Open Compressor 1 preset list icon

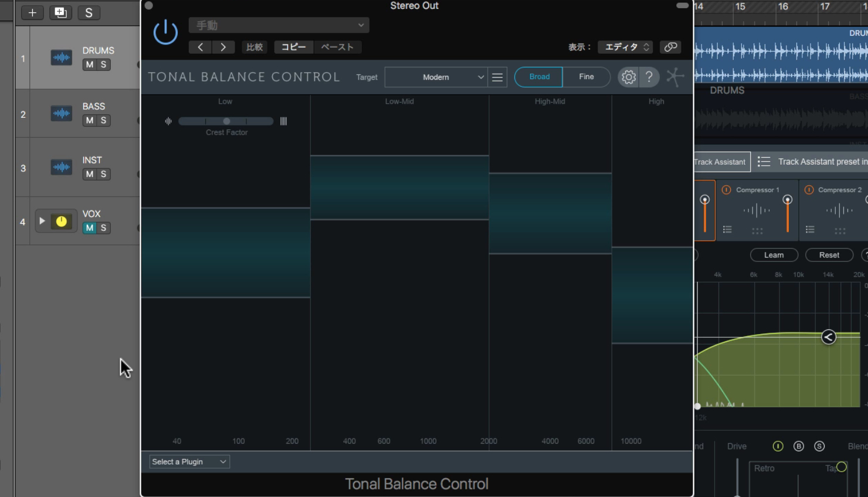pos(727,230)
